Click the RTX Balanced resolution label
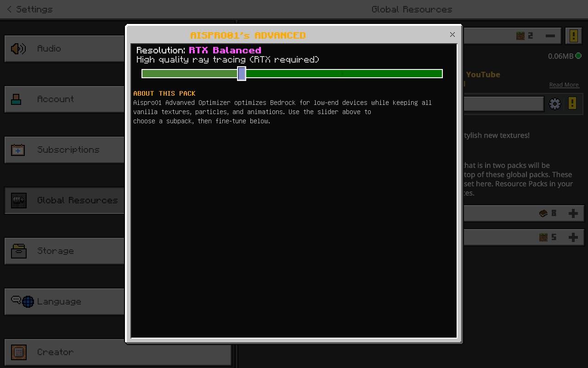The height and width of the screenshot is (368, 588). pos(225,50)
